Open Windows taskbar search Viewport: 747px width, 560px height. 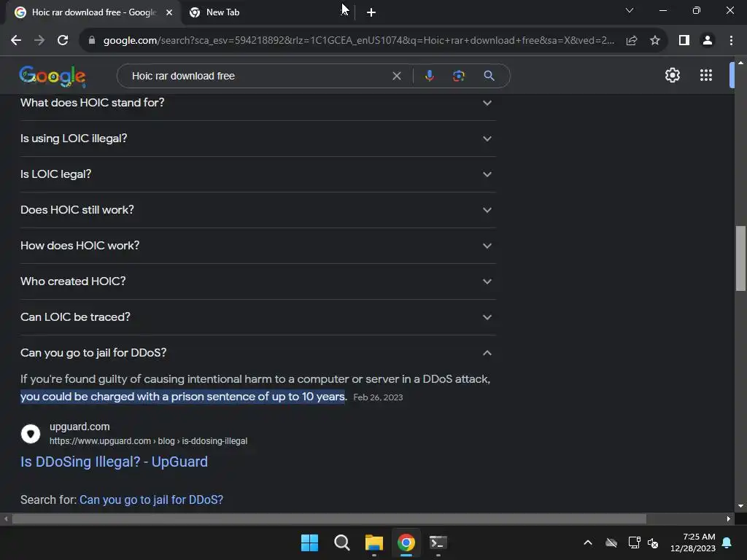pos(341,542)
